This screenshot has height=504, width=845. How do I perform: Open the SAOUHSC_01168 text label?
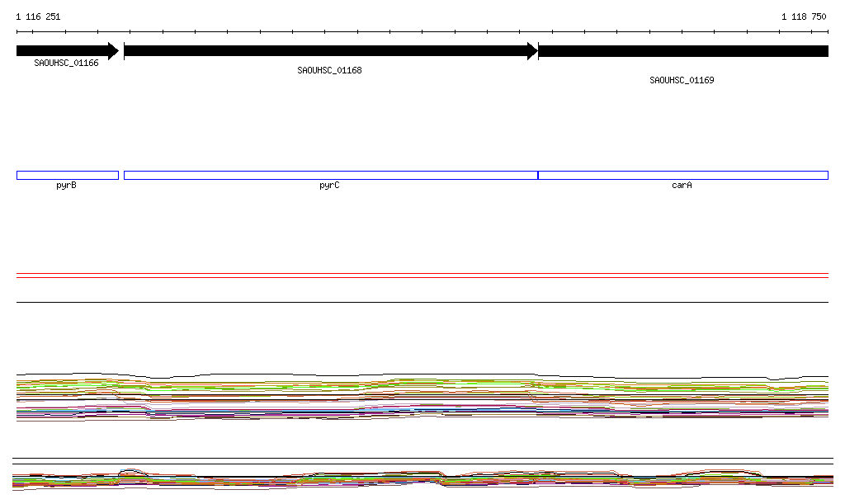click(329, 71)
